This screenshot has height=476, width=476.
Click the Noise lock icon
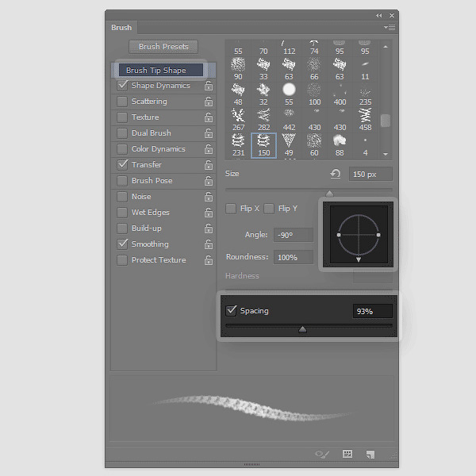point(209,197)
